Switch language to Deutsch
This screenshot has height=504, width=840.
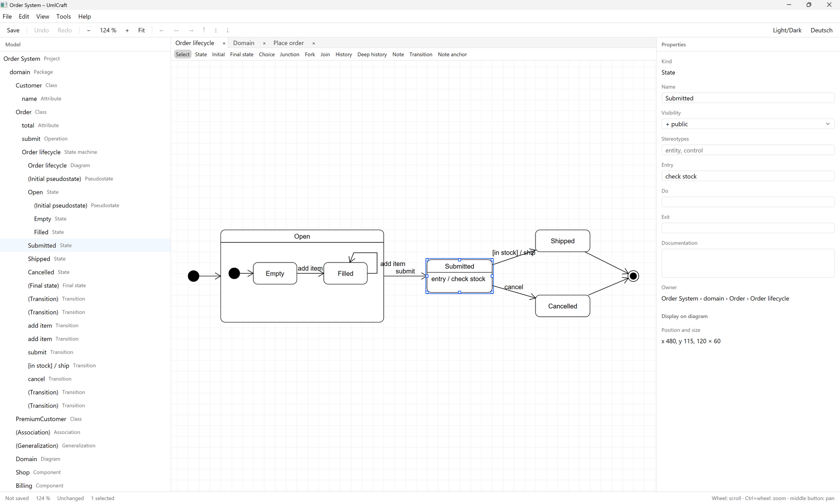click(821, 30)
